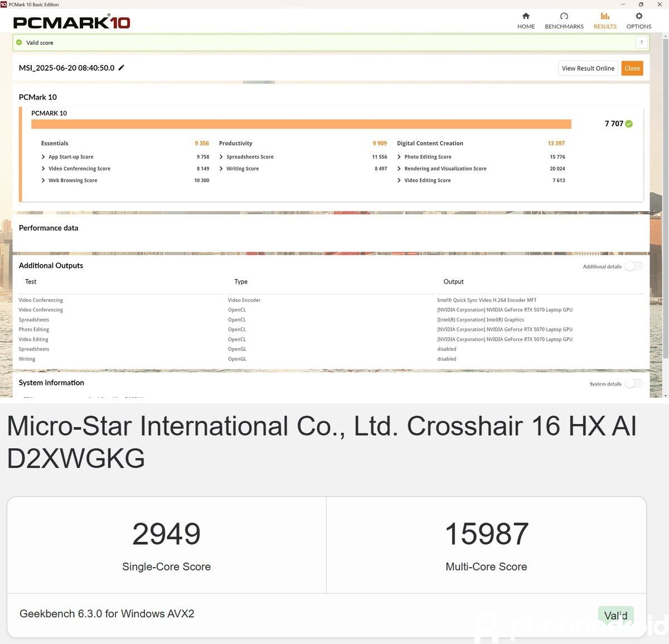The image size is (669, 644).
Task: Click the vertical scrollbar down arrow
Action: (666, 395)
